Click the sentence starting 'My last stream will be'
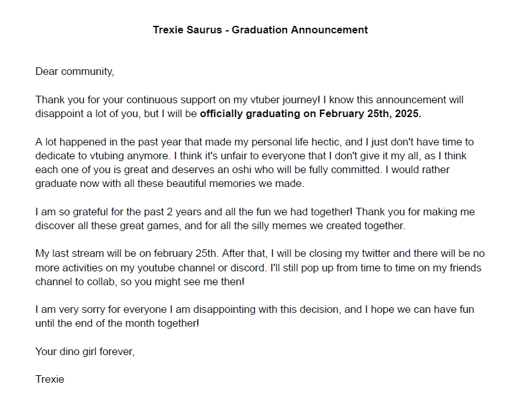This screenshot has width=532, height=396. [126, 254]
